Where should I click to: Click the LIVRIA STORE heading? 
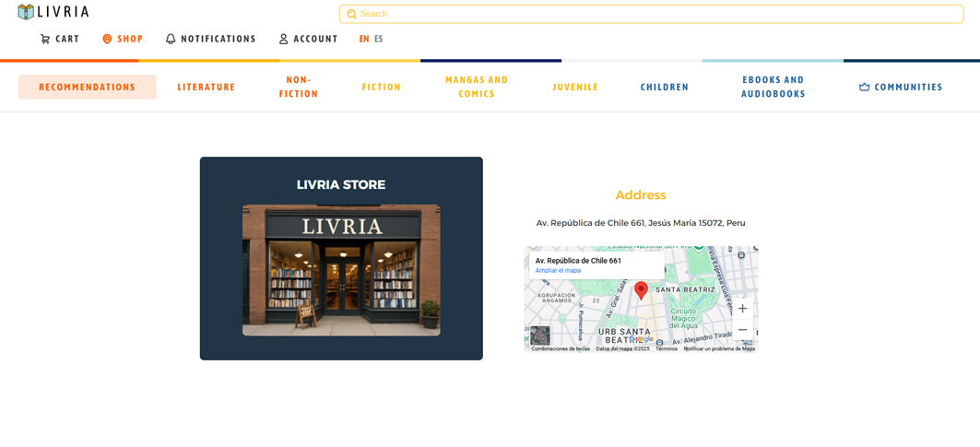pos(341,185)
